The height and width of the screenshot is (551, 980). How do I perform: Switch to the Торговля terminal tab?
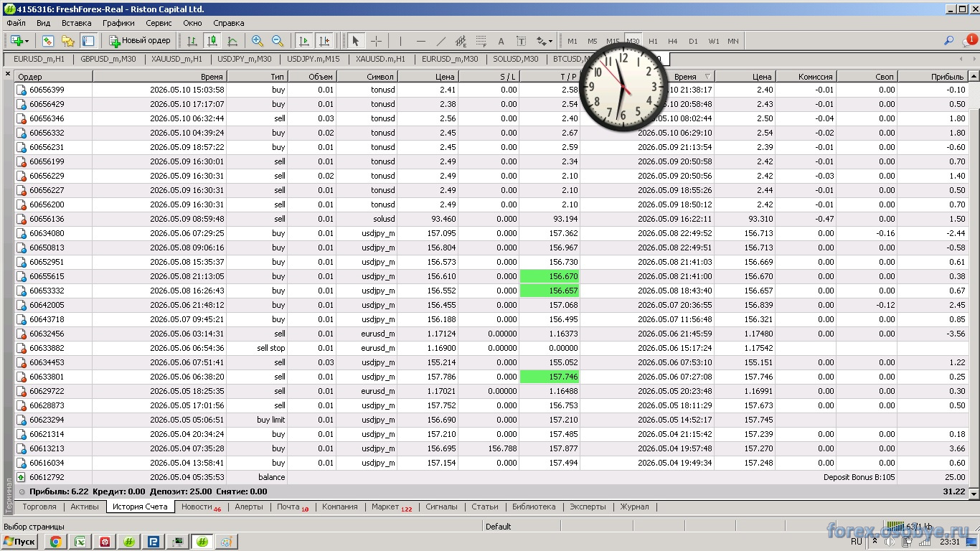(39, 507)
